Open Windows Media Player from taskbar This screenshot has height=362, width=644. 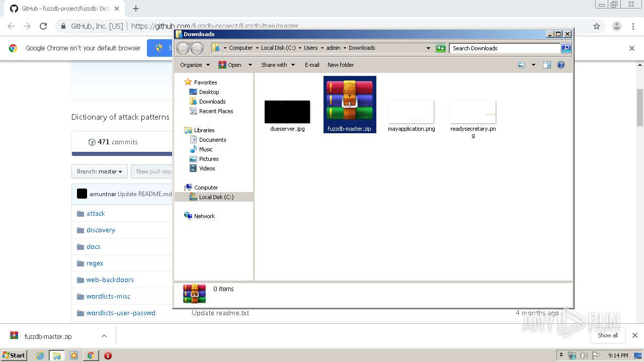click(x=74, y=355)
